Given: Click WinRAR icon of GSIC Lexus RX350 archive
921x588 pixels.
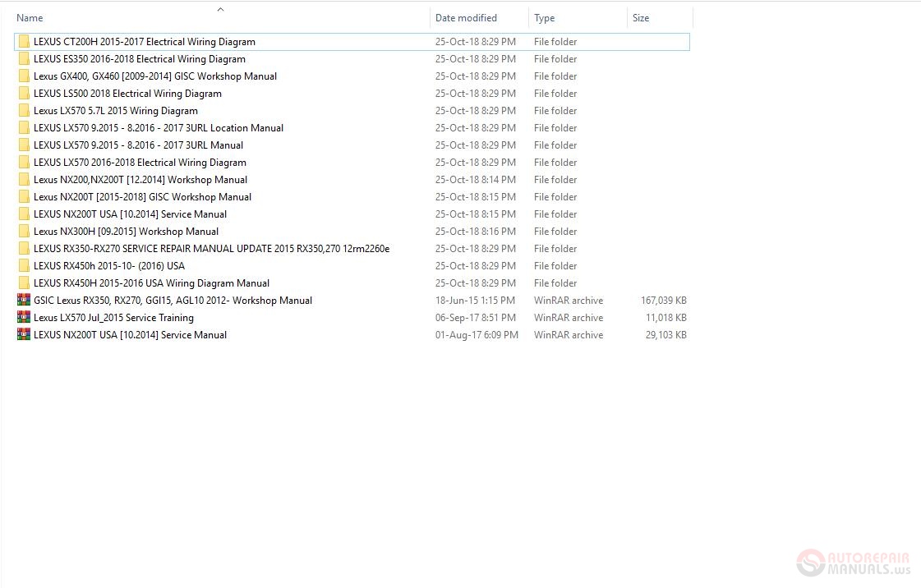Looking at the screenshot, I should [x=24, y=300].
